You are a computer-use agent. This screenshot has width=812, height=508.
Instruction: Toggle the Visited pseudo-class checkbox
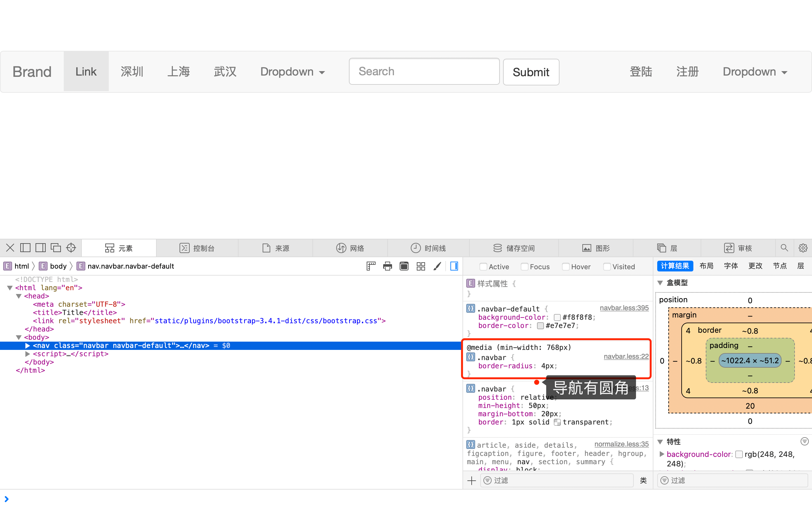[x=607, y=266]
